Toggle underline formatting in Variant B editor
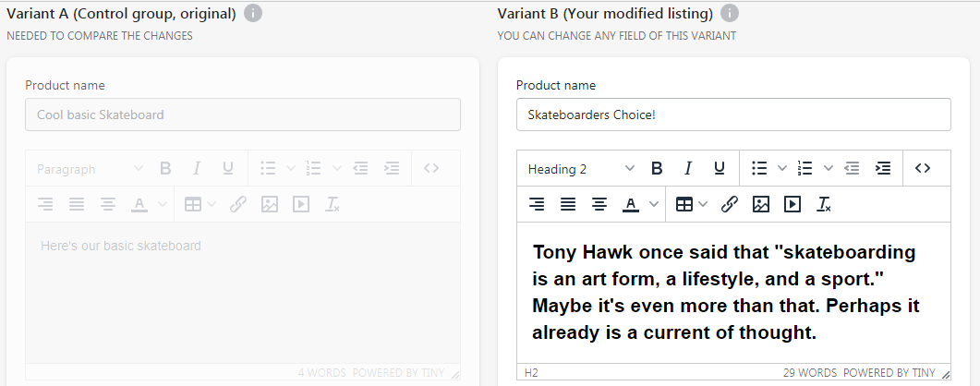This screenshot has height=386, width=980. pos(719,168)
